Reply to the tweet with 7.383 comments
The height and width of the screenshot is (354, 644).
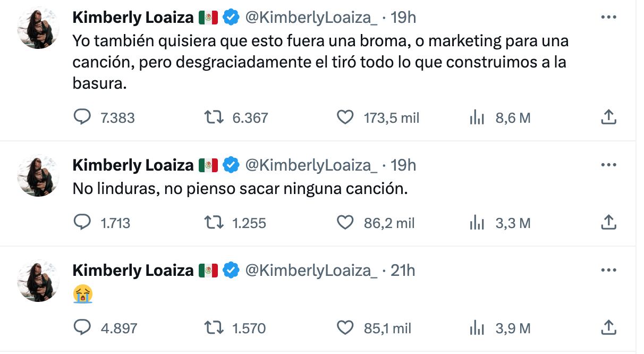coord(82,117)
